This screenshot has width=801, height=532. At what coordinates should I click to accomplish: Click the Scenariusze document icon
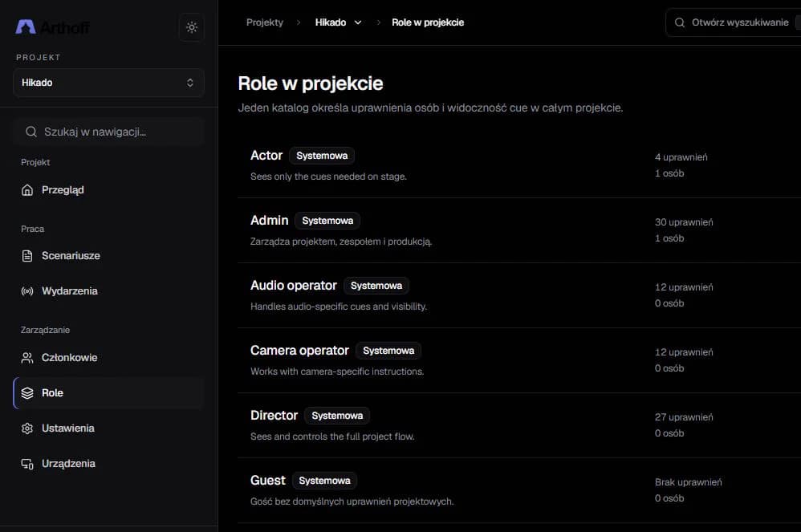click(x=27, y=256)
